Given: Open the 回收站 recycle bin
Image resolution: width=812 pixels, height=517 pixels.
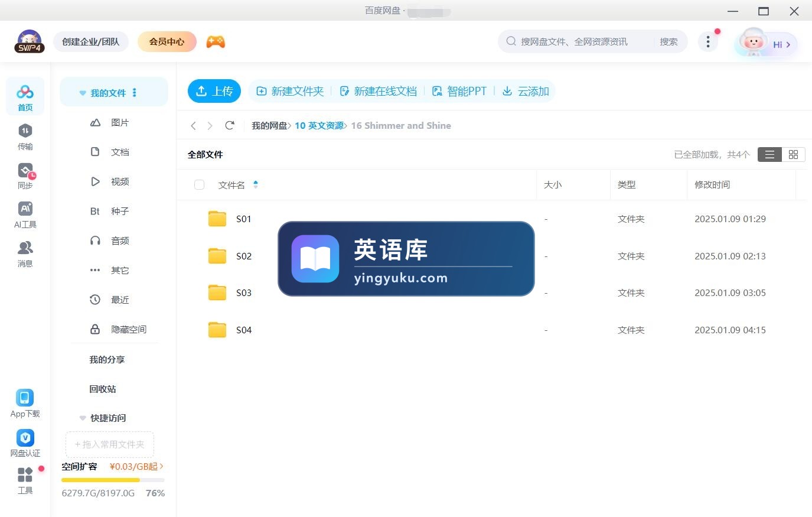Looking at the screenshot, I should (x=103, y=389).
